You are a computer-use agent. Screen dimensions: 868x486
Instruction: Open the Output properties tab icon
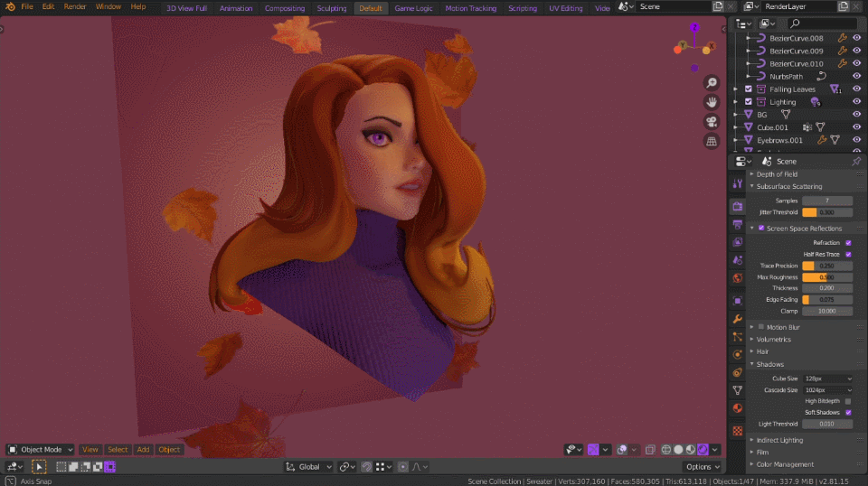[x=738, y=224]
